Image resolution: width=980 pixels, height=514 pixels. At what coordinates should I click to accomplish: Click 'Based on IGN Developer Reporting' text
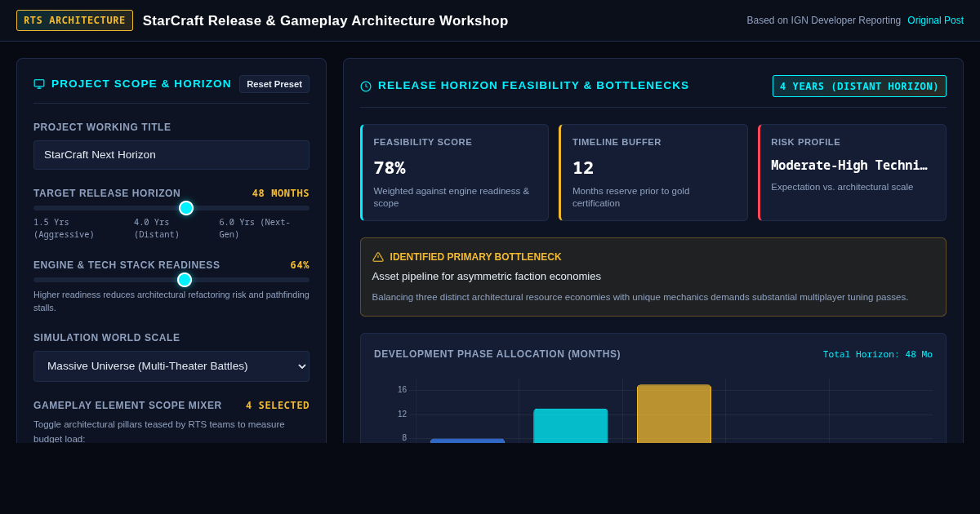point(824,20)
